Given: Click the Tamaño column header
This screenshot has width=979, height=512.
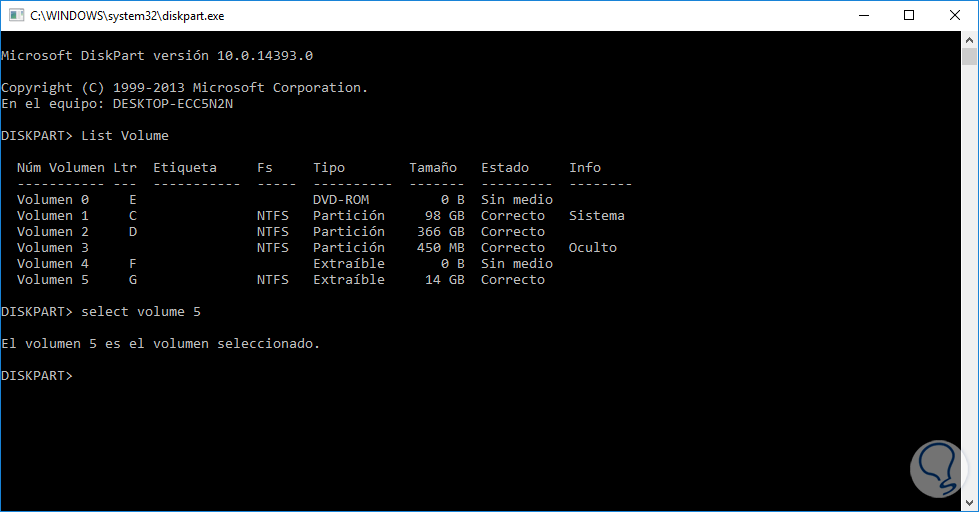Looking at the screenshot, I should click(433, 168).
